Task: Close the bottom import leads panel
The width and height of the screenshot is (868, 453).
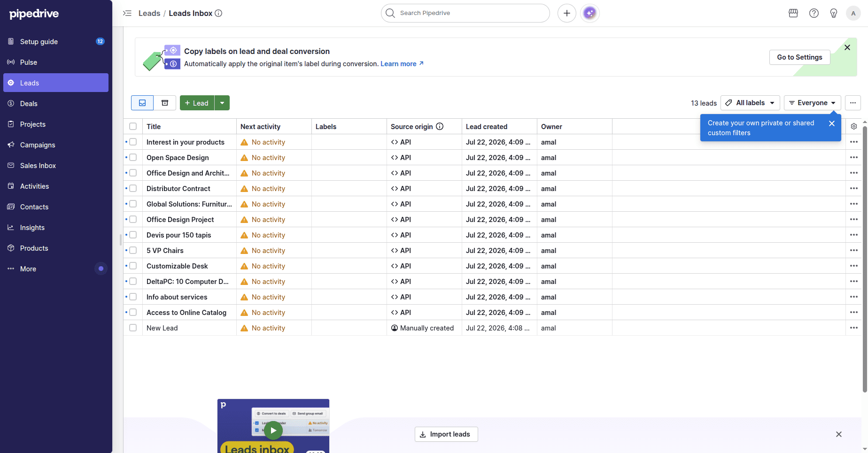Action: tap(839, 434)
